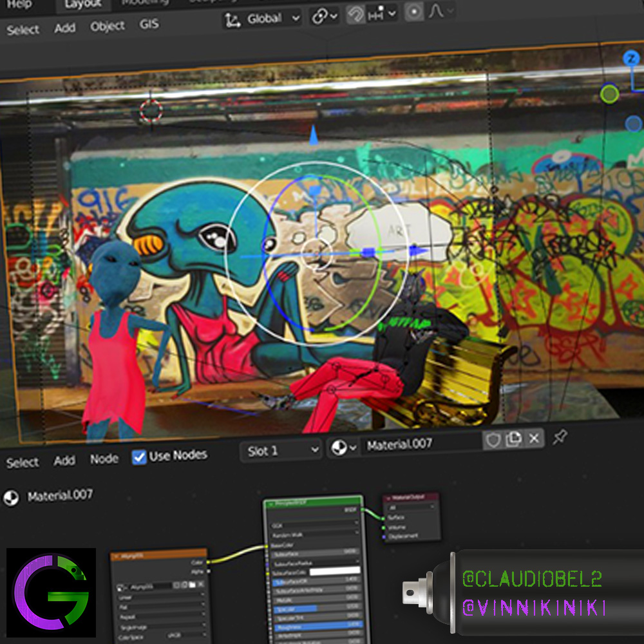Toggle the fake user shield icon
The width and height of the screenshot is (644, 644).
493,440
